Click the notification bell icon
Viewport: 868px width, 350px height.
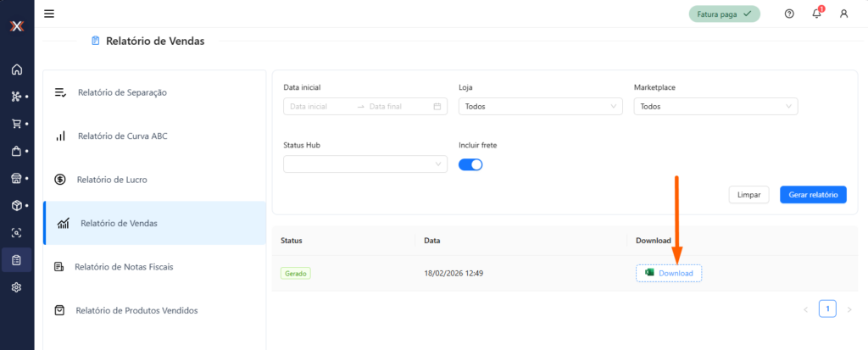(816, 14)
